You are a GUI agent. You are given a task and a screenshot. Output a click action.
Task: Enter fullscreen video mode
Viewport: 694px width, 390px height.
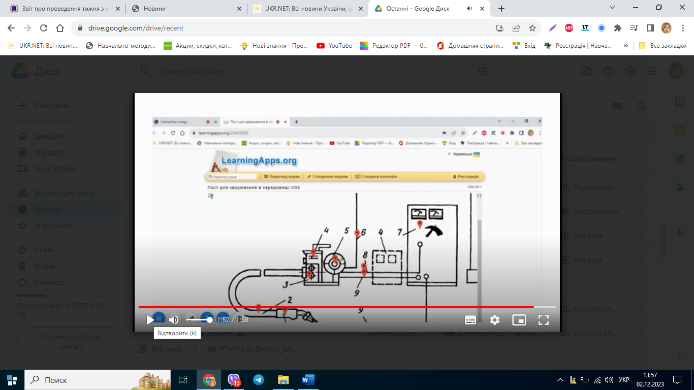pyautogui.click(x=544, y=320)
